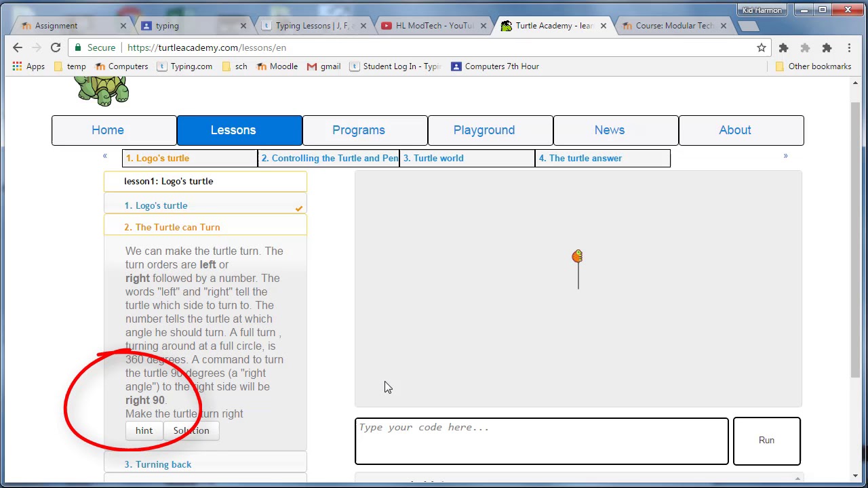Select lesson 2 Controlling the Turtle and Pen
The width and height of the screenshot is (868, 488).
click(x=328, y=158)
